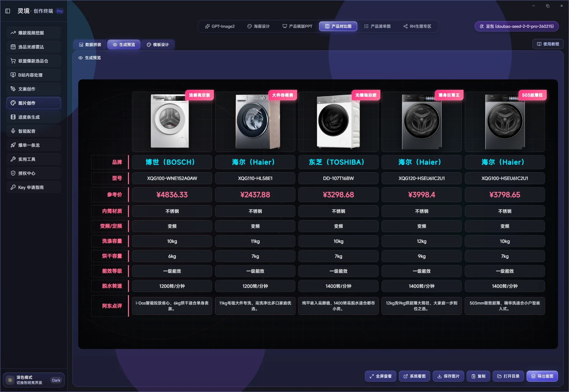Click the Haier XQG120 product image
Viewport: 569px width, 392px height.
[422, 122]
